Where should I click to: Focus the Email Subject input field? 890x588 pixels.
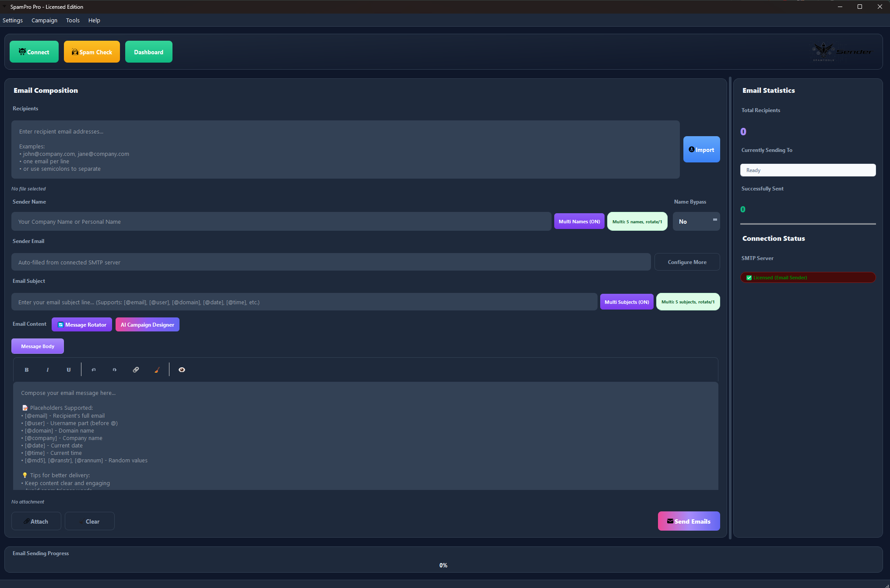click(x=304, y=302)
